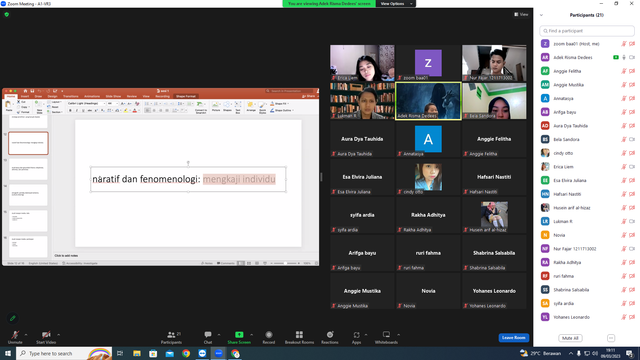The image size is (640, 360).
Task: Open Insert tab in shared PowerPoint
Action: coord(25,96)
